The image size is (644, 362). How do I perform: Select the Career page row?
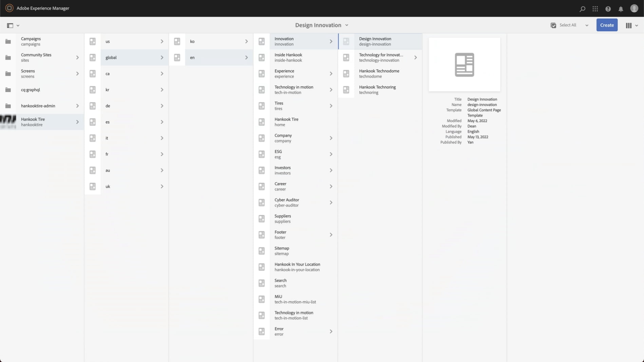click(296, 186)
